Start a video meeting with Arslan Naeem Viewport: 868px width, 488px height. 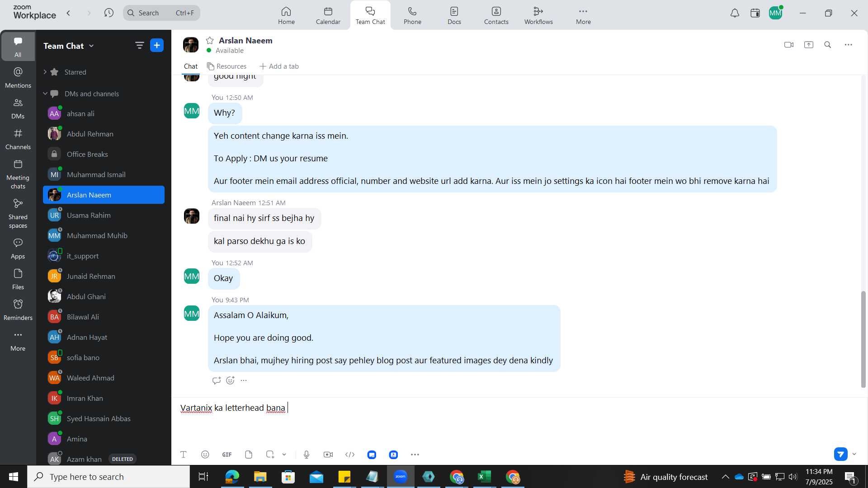[x=789, y=45]
